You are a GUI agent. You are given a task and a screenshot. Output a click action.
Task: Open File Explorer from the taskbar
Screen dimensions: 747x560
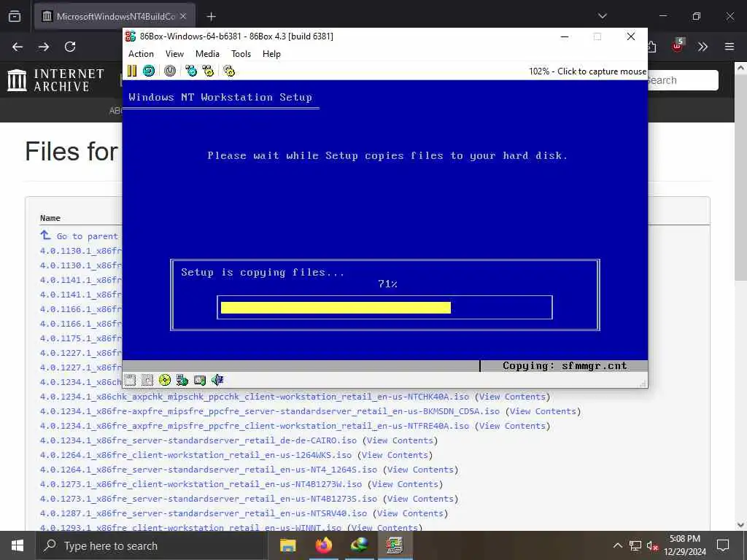click(287, 545)
